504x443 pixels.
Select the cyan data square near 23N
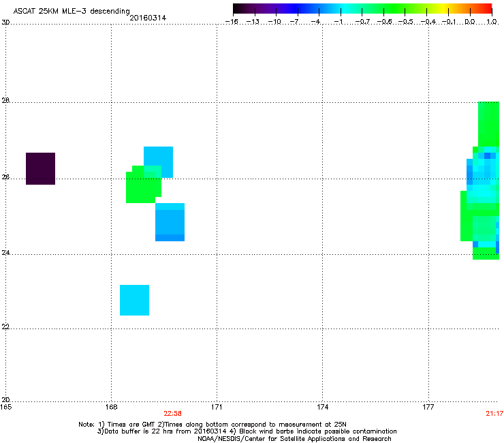coord(134,300)
